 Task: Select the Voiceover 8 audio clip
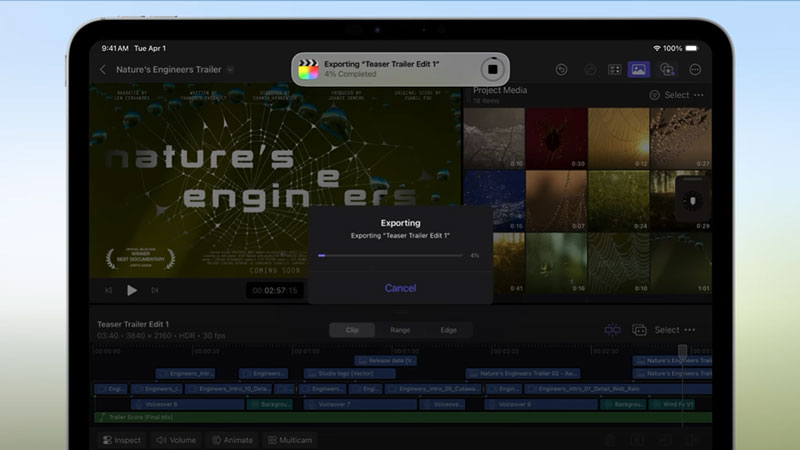pos(188,404)
